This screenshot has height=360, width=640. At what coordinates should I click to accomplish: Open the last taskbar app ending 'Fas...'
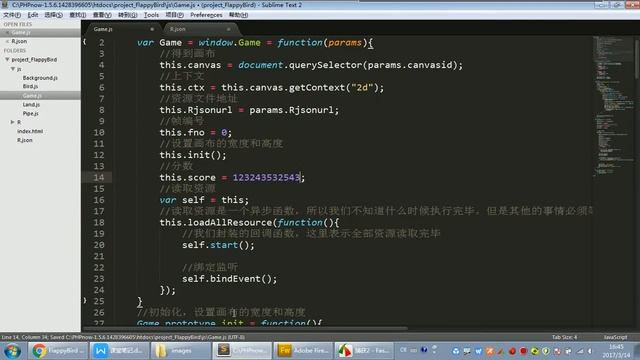[364, 351]
